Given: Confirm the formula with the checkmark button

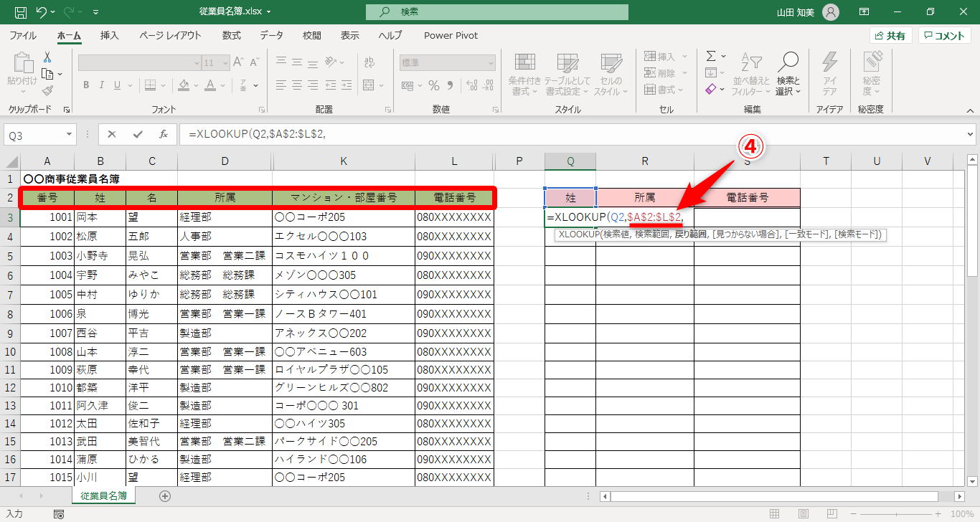Looking at the screenshot, I should [138, 134].
